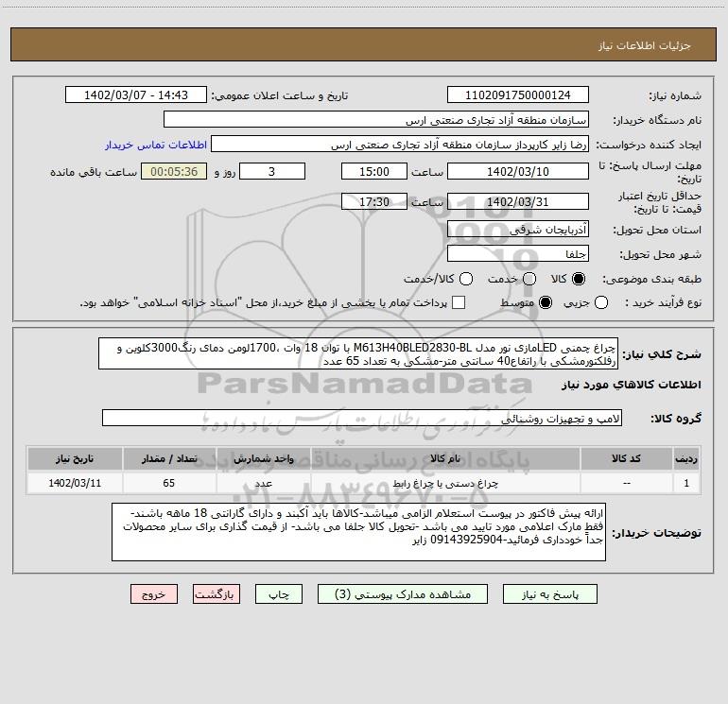Click need date cell 1402/03/11
This screenshot has width=728, height=704.
[x=75, y=483]
